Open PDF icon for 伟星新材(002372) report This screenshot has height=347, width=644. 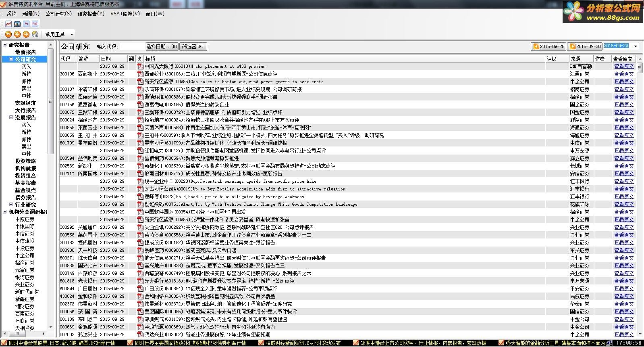(x=140, y=304)
